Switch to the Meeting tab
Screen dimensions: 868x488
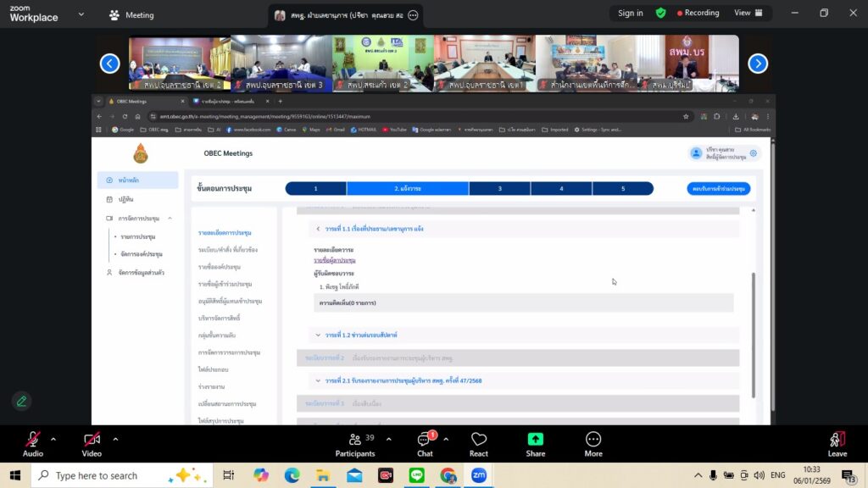click(132, 14)
